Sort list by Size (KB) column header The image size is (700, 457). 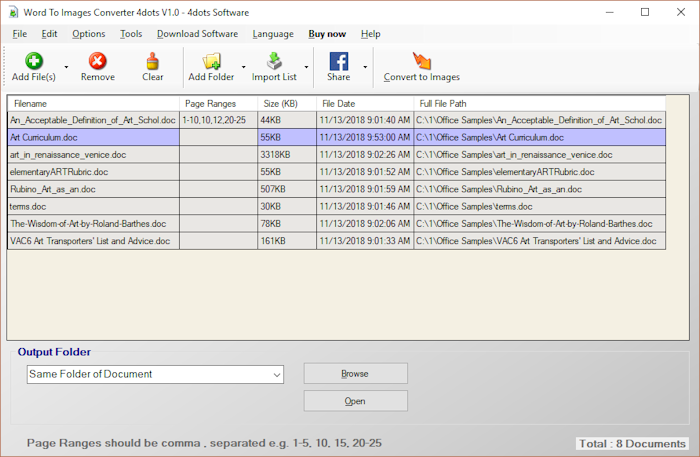286,103
